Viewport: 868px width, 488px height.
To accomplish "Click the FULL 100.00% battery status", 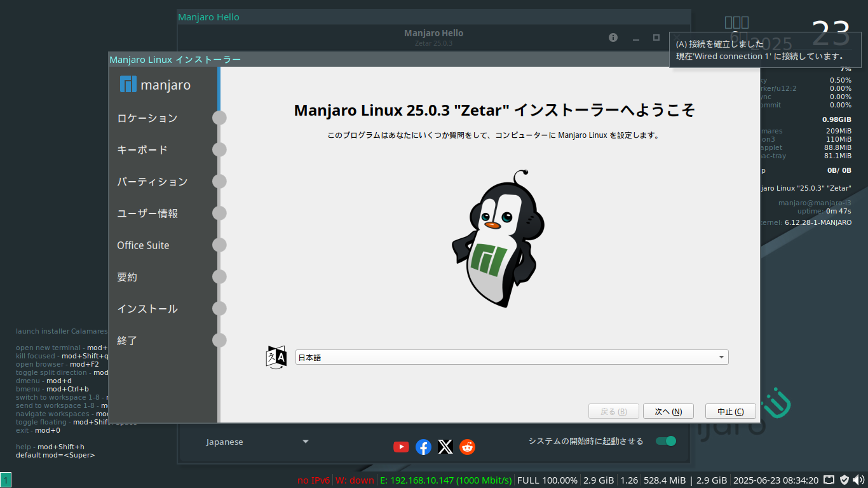I will (x=548, y=480).
